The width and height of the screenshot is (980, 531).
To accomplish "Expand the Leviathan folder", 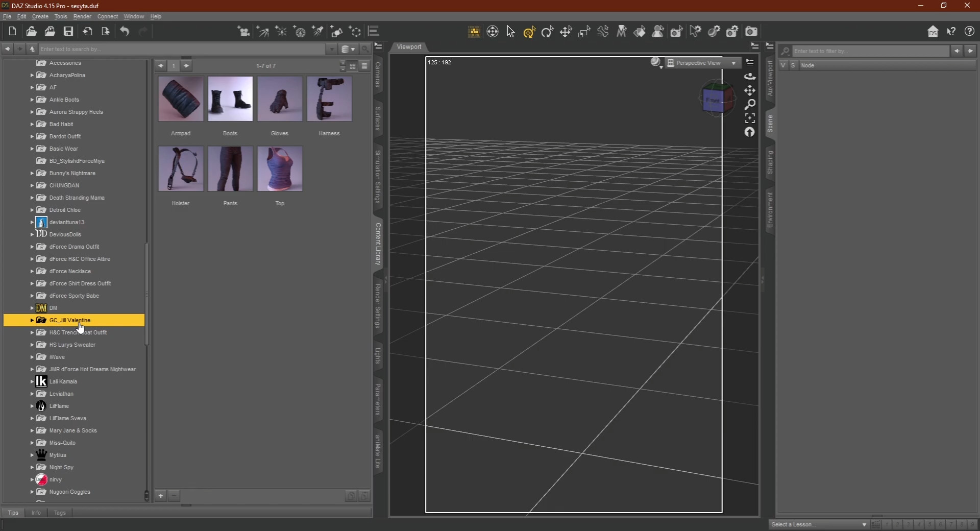I will (32, 394).
